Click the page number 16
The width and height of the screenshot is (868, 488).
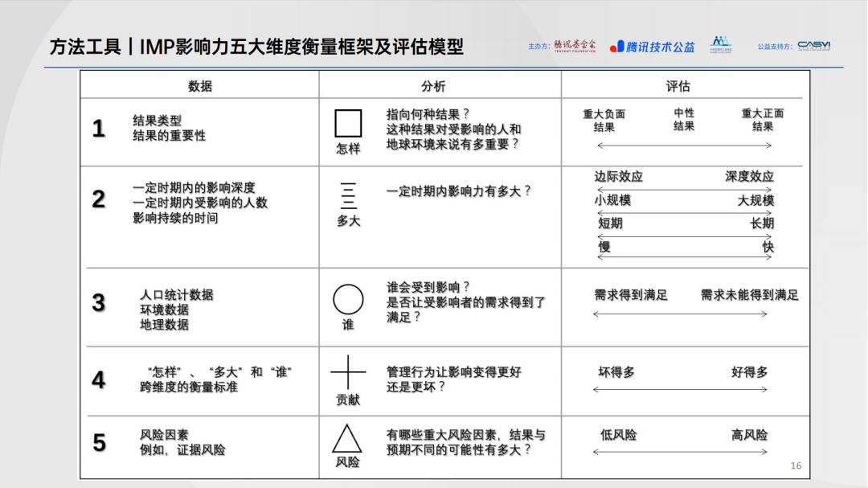point(796,465)
